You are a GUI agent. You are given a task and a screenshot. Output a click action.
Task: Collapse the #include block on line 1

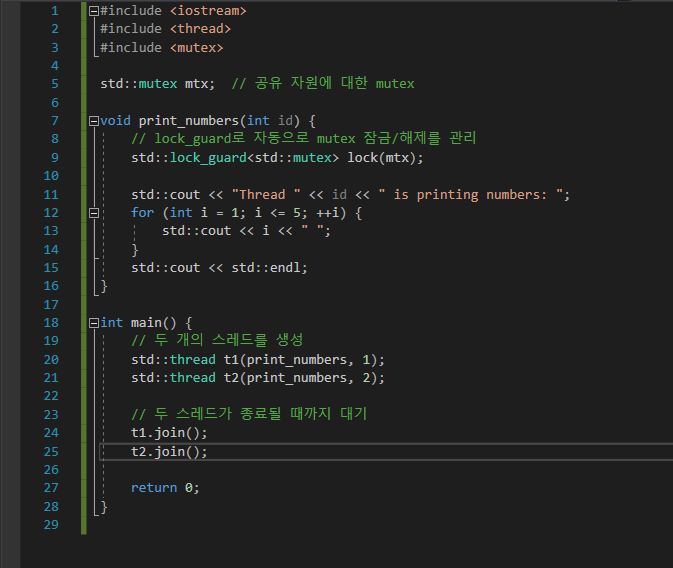[94, 11]
